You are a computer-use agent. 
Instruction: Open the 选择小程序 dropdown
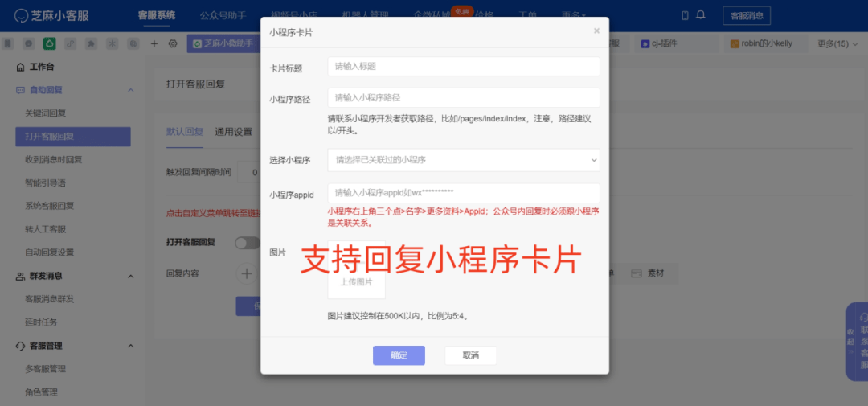[464, 160]
